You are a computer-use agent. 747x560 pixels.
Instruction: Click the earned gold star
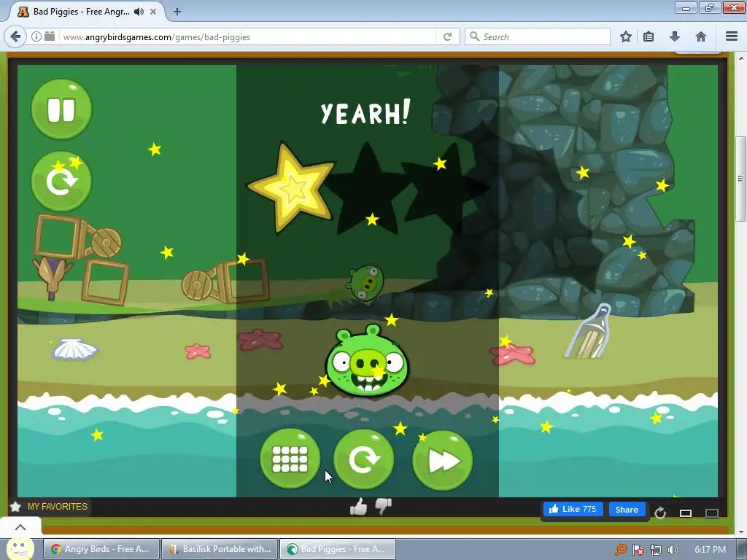point(290,188)
